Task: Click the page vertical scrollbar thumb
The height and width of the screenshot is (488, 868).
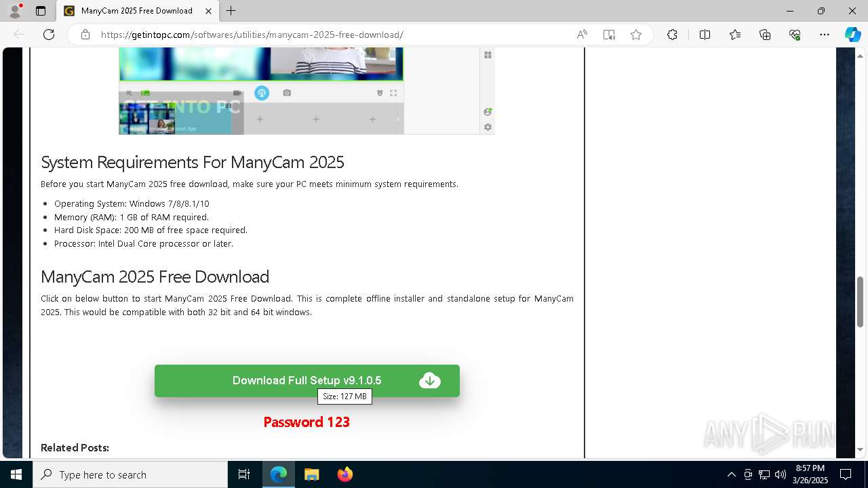Action: [x=861, y=302]
